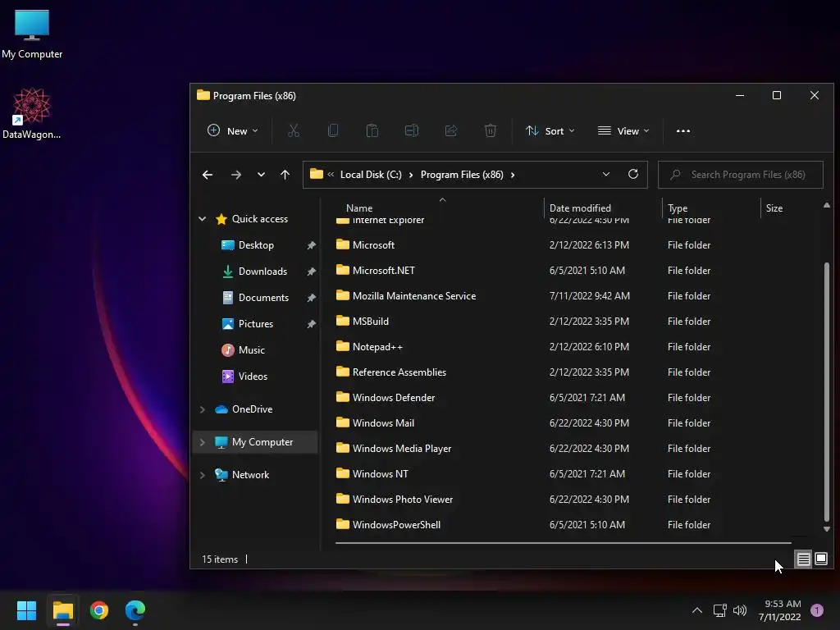840x630 pixels.
Task: Unpin Desktop via its pin icon
Action: click(x=311, y=245)
